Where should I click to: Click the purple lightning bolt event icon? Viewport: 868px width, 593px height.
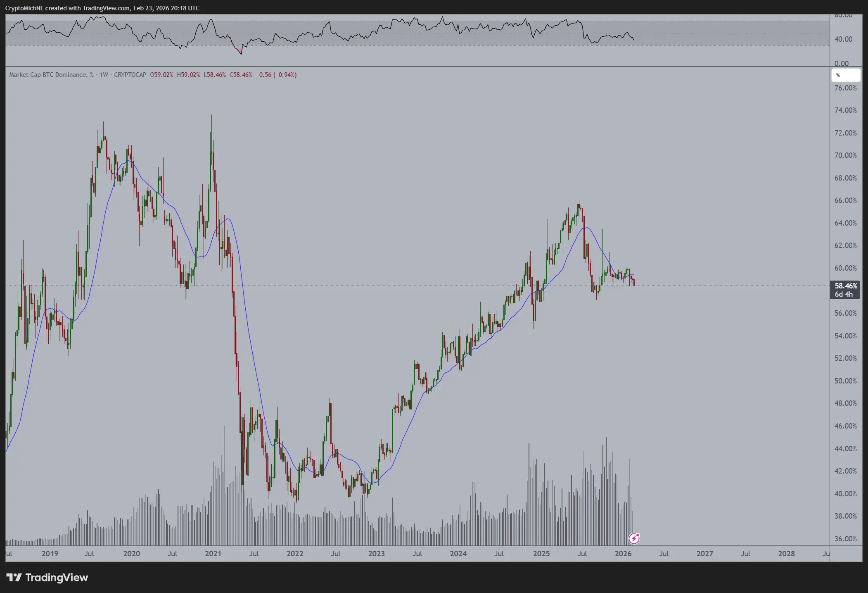634,538
